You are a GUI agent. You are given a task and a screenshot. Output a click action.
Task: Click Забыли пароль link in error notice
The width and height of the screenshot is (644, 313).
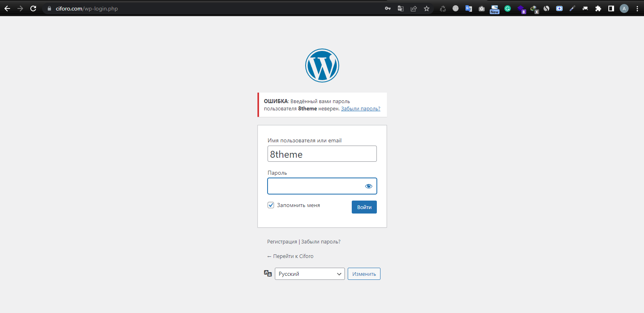pos(361,109)
